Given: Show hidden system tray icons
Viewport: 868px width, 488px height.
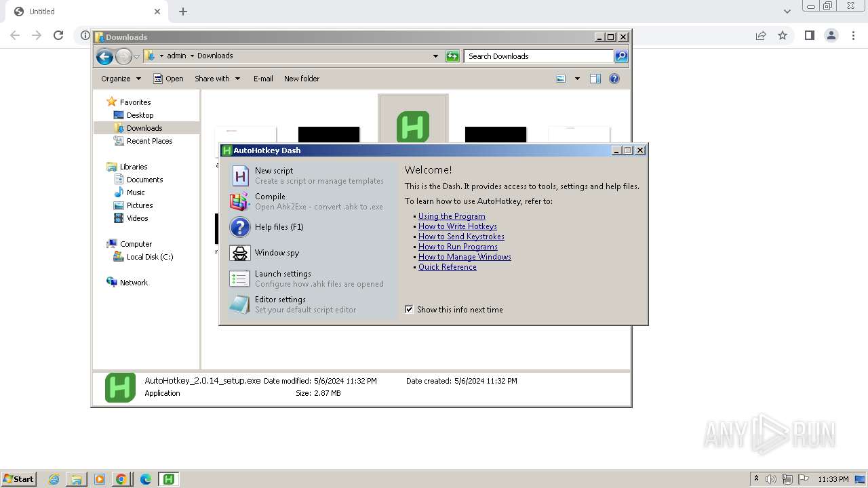Looking at the screenshot, I should (756, 479).
